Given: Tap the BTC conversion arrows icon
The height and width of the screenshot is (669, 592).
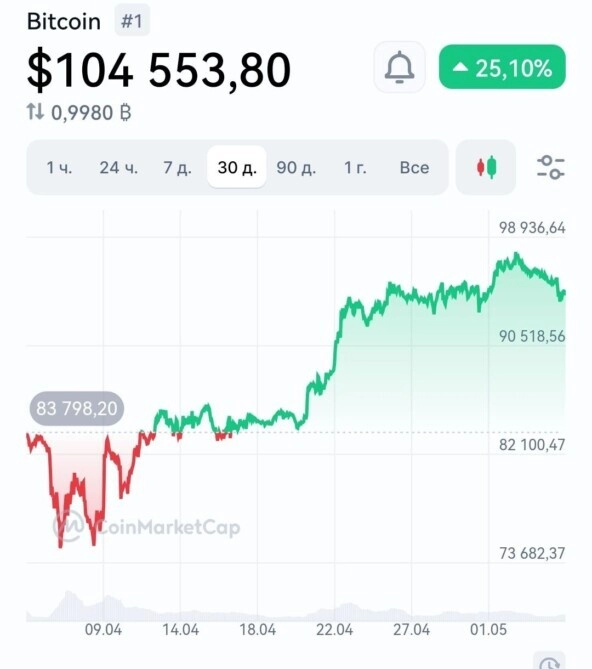Looking at the screenshot, I should 35,112.
